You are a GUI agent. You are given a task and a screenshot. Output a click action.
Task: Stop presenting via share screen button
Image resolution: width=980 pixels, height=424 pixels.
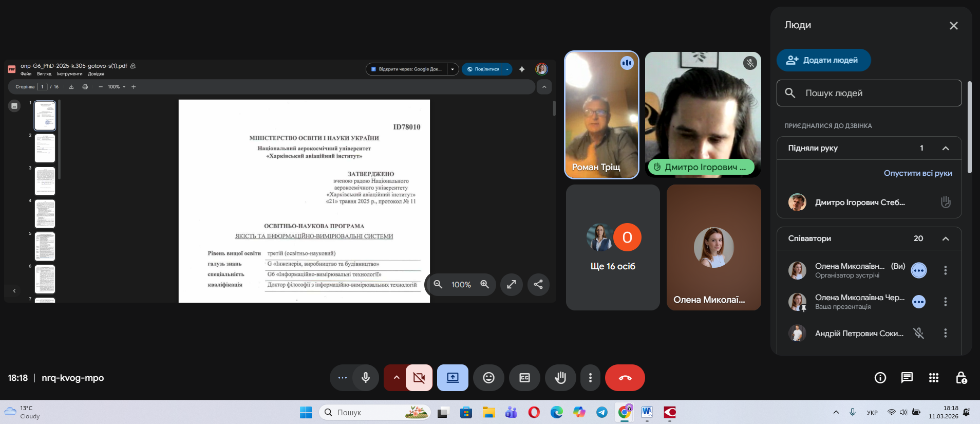click(453, 378)
